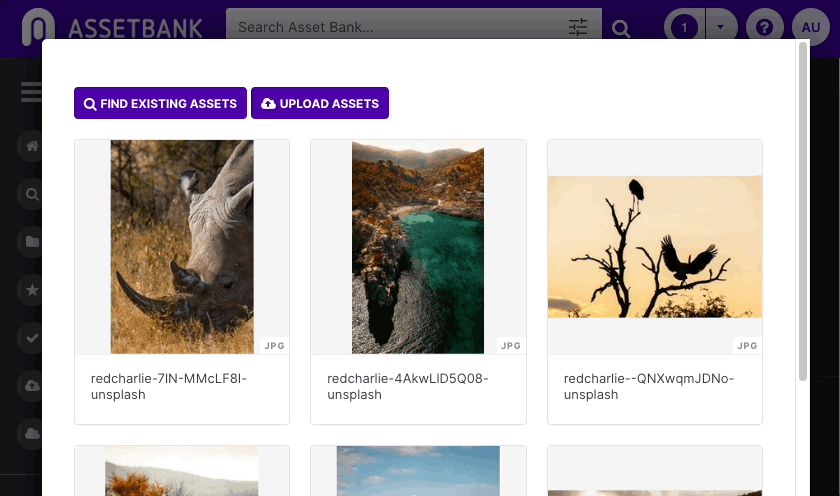Open sidebar folders icon
The height and width of the screenshot is (496, 840).
click(x=32, y=242)
